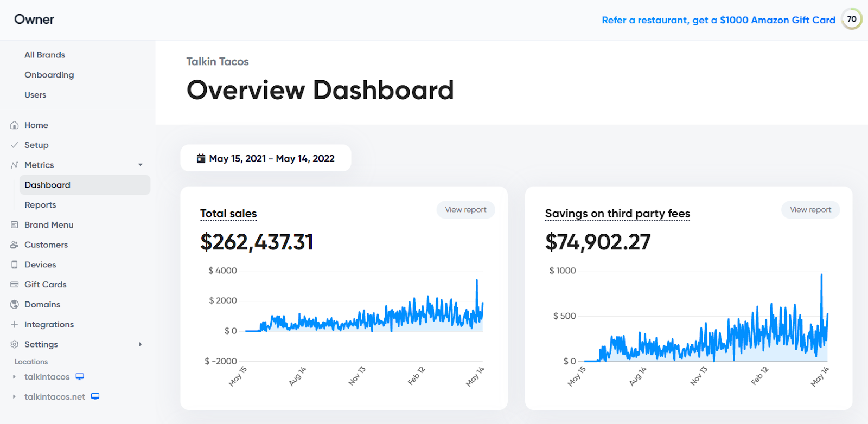Expand the talkintacos.net location tree arrow
The height and width of the screenshot is (424, 868).
tap(15, 397)
